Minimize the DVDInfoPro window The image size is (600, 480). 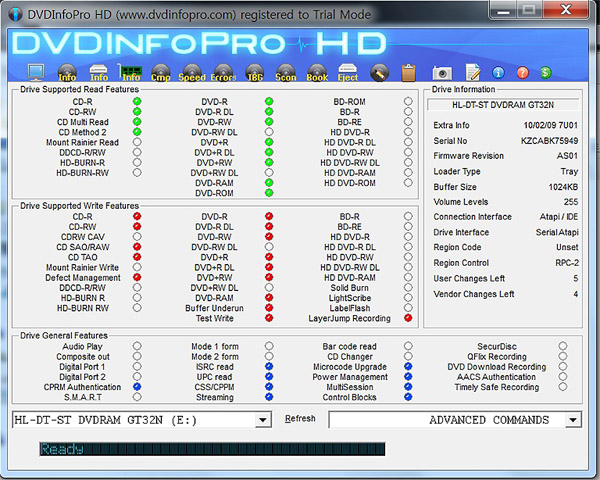pyautogui.click(x=503, y=10)
